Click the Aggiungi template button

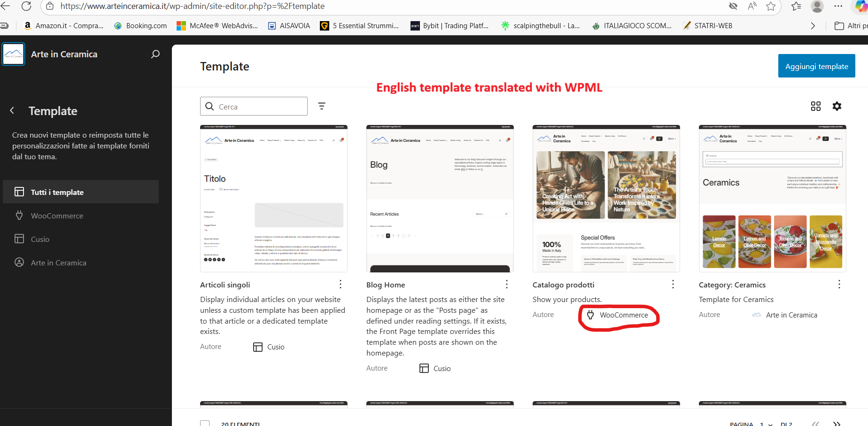[x=817, y=66]
